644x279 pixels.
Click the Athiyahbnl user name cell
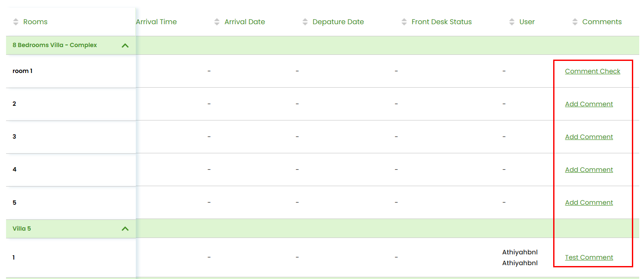[520, 257]
